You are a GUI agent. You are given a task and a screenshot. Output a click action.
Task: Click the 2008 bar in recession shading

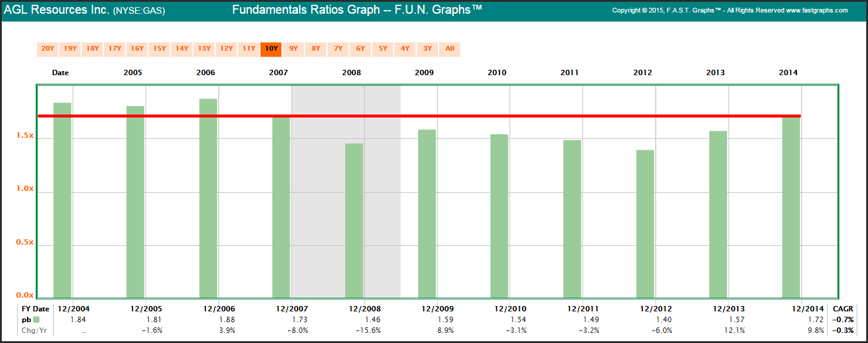[354, 221]
